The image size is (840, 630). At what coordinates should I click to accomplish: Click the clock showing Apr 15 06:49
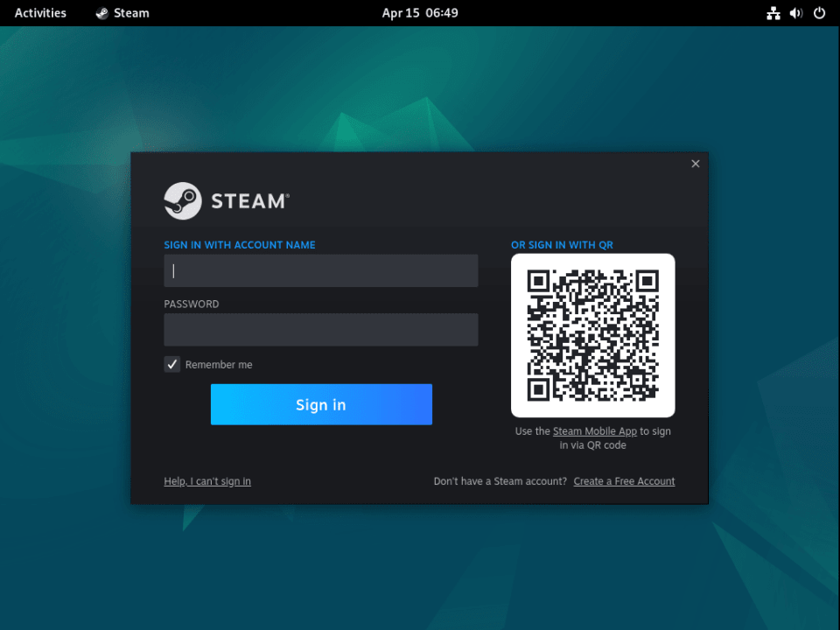pyautogui.click(x=420, y=13)
